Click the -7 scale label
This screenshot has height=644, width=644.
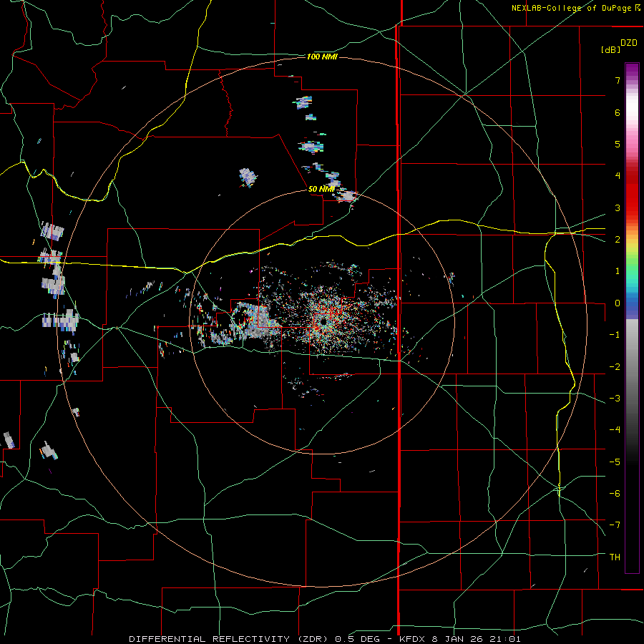click(615, 525)
